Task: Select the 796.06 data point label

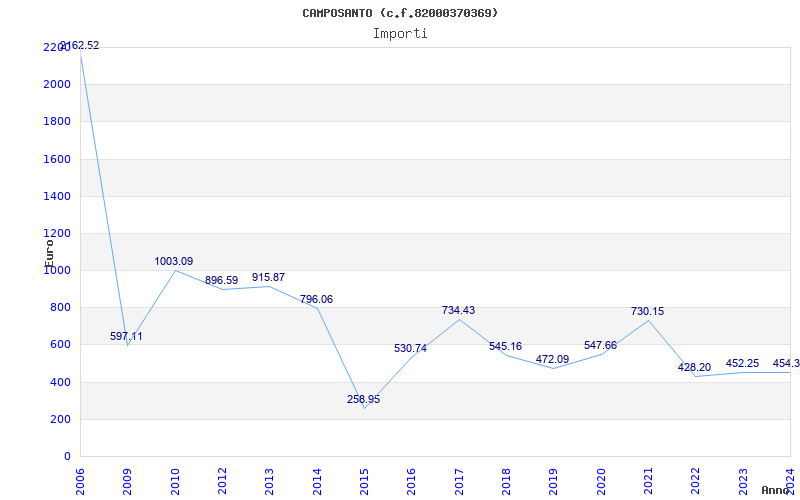Action: pyautogui.click(x=316, y=299)
